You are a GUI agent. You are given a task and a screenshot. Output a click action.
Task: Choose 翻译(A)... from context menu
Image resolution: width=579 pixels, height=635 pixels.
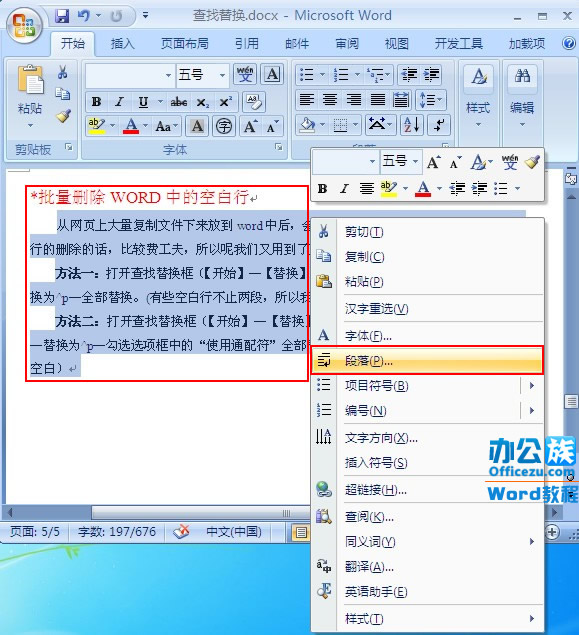[x=427, y=567]
